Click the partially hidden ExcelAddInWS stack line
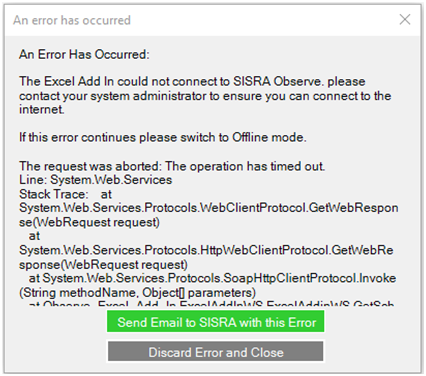Image resolution: width=426 pixels, height=376 pixels. tap(211, 303)
